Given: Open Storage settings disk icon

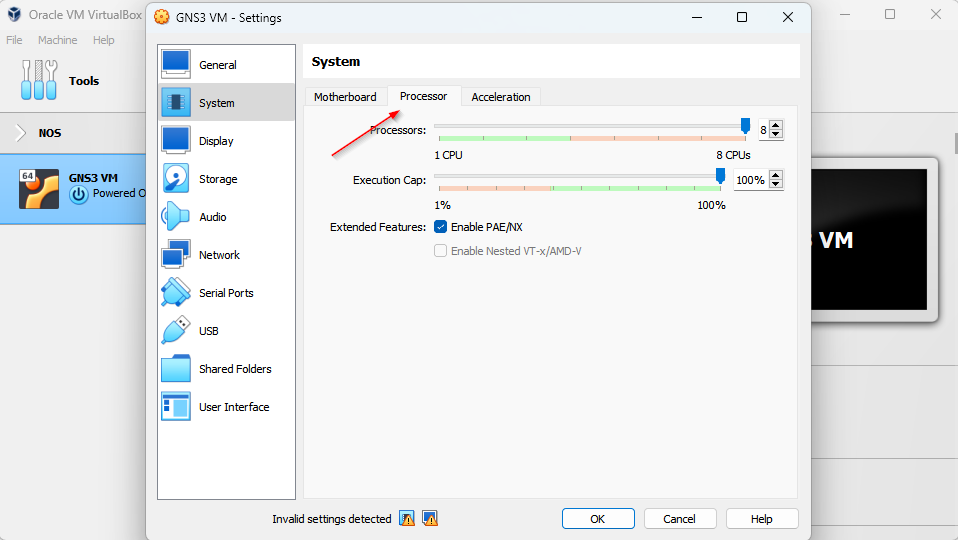Looking at the screenshot, I should 176,179.
